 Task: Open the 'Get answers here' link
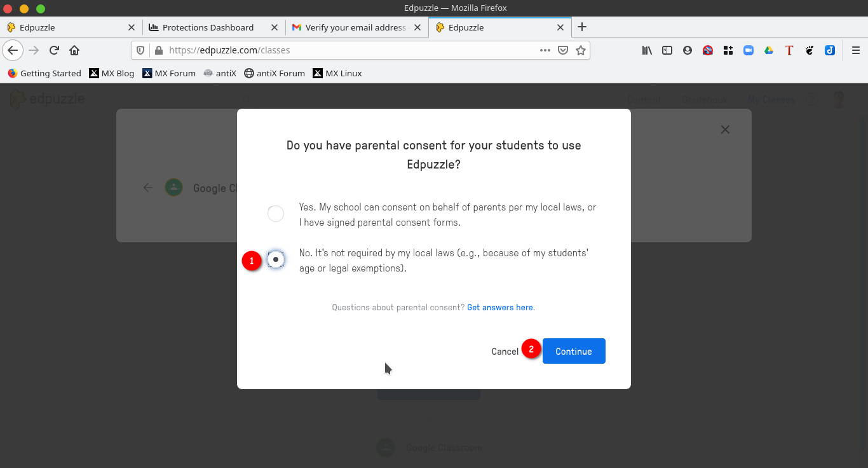tap(500, 307)
